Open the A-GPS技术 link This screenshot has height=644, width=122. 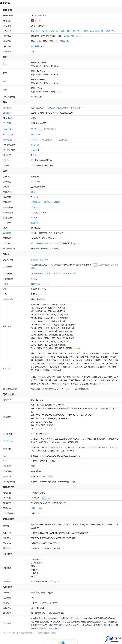coord(56,447)
